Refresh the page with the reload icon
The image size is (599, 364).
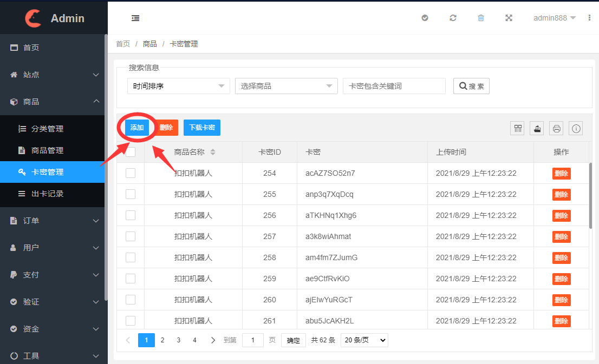click(453, 18)
